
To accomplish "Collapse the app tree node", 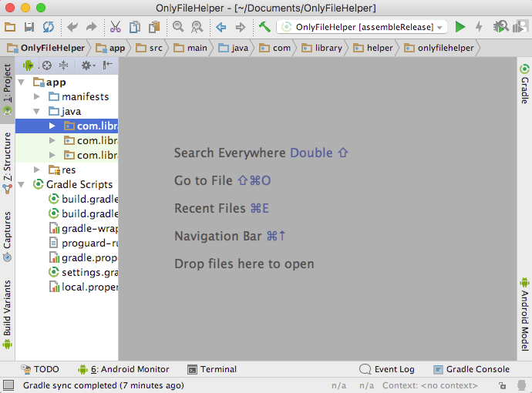I will pyautogui.click(x=21, y=82).
